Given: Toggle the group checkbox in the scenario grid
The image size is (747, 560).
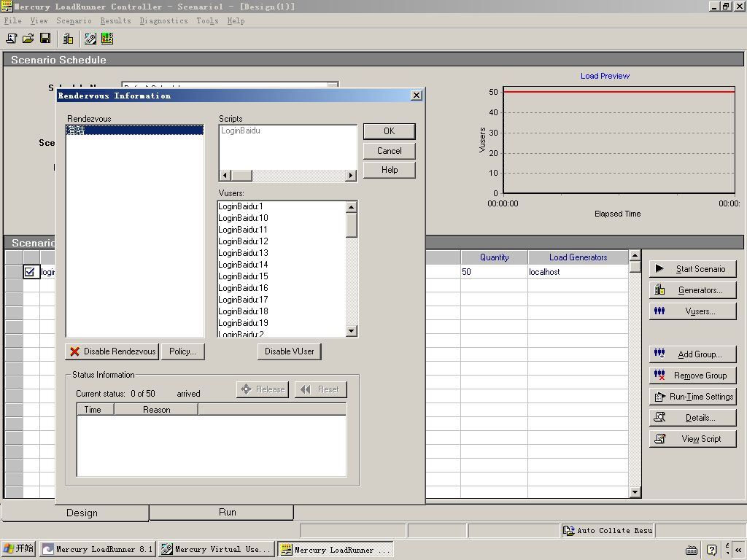Looking at the screenshot, I should pos(29,271).
